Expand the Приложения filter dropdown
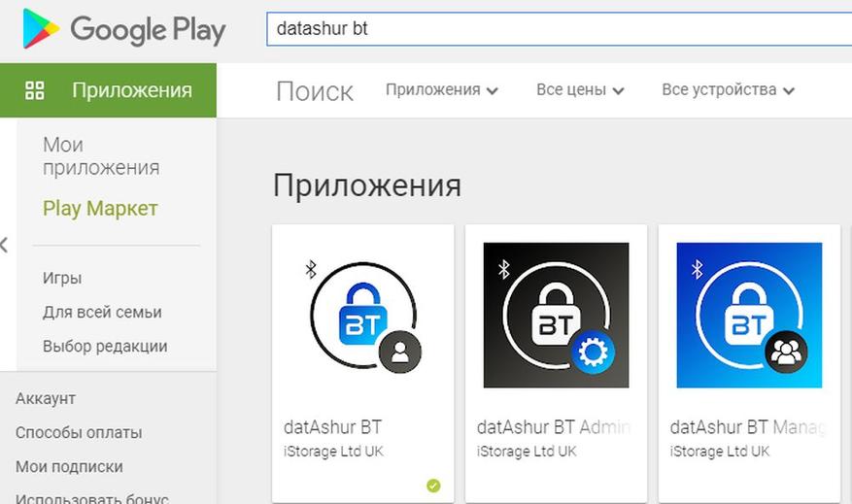852x504 pixels. coord(442,90)
